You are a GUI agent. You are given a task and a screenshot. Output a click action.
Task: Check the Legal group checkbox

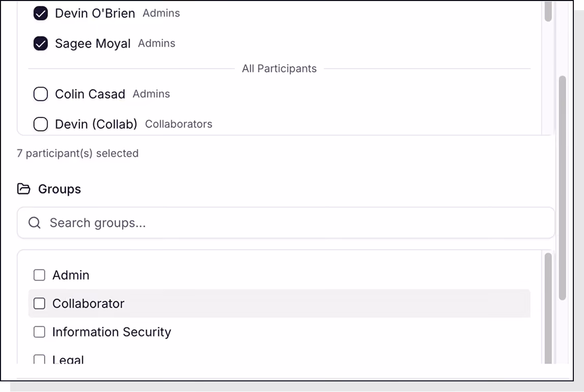point(40,359)
